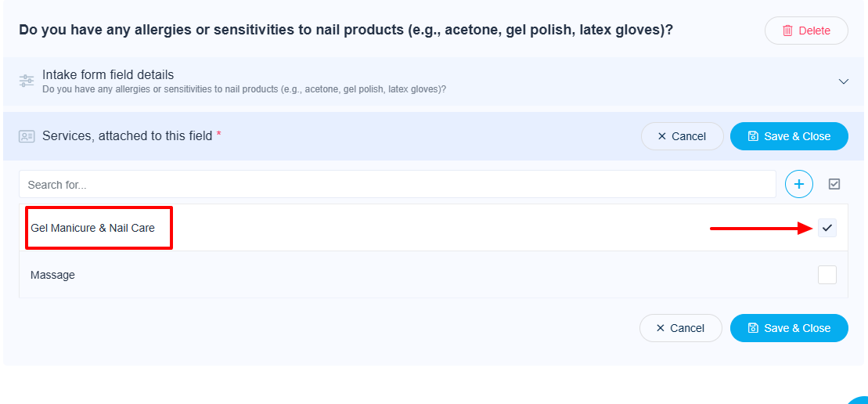The height and width of the screenshot is (404, 868).
Task: Click save icon of Save & Close below list
Action: [x=753, y=328]
